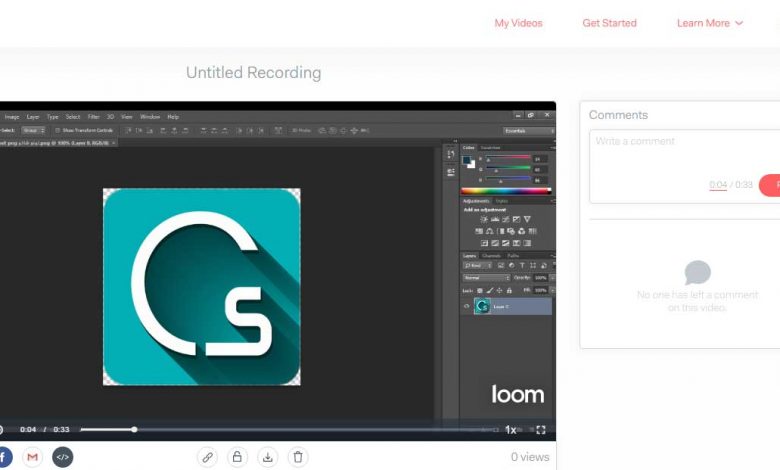Open the Fill 100% field

click(x=541, y=290)
